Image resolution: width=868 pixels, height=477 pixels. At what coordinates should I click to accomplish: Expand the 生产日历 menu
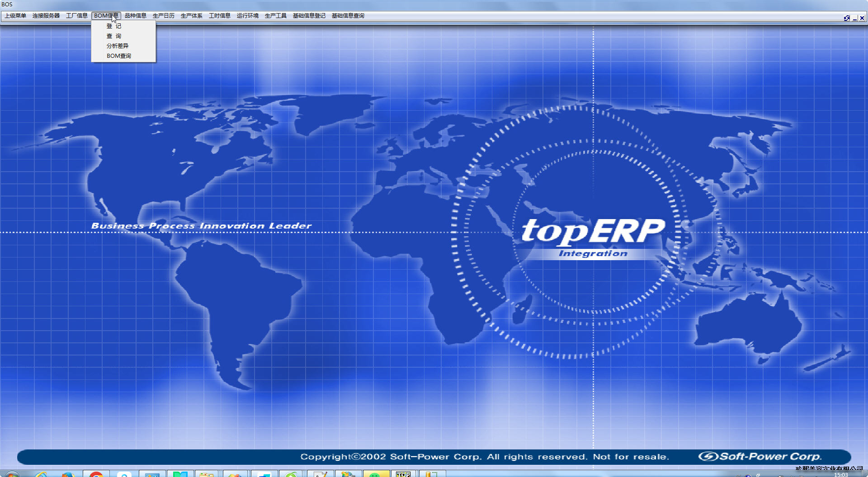click(164, 16)
